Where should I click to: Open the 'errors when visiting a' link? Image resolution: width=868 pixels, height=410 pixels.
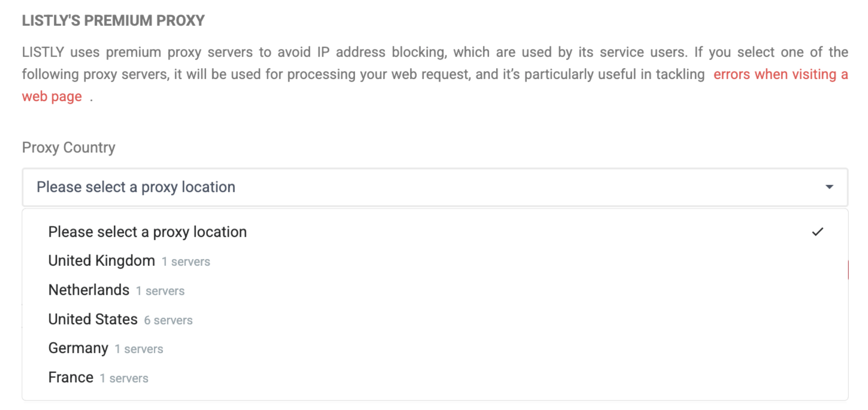coord(780,75)
